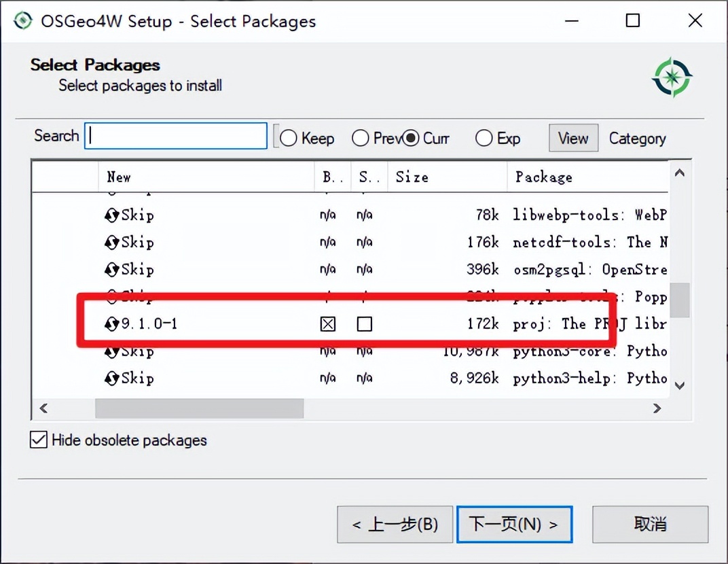Image resolution: width=728 pixels, height=564 pixels.
Task: Click the 396k size value
Action: pyautogui.click(x=483, y=270)
